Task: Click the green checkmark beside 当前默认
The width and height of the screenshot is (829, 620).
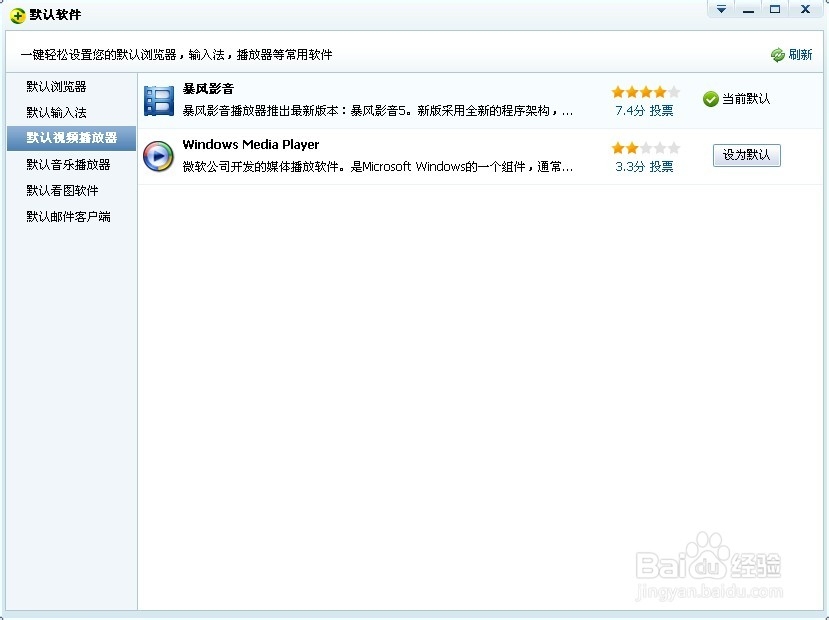Action: point(711,99)
